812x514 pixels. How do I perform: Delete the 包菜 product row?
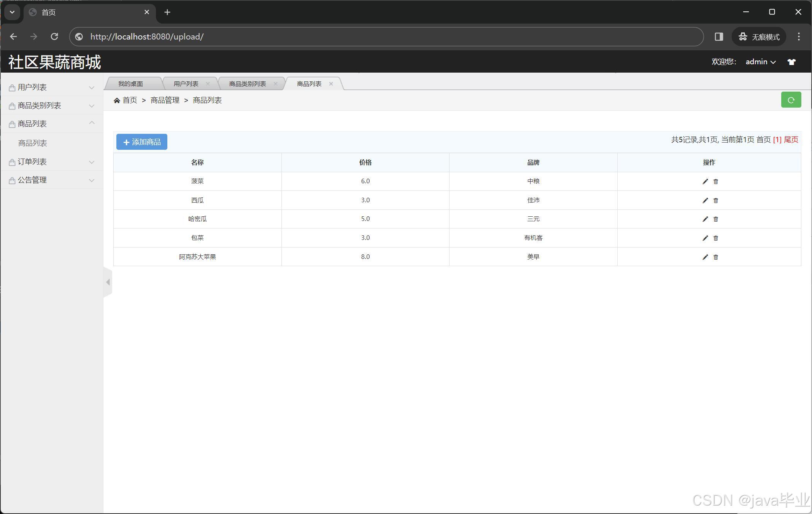click(716, 238)
